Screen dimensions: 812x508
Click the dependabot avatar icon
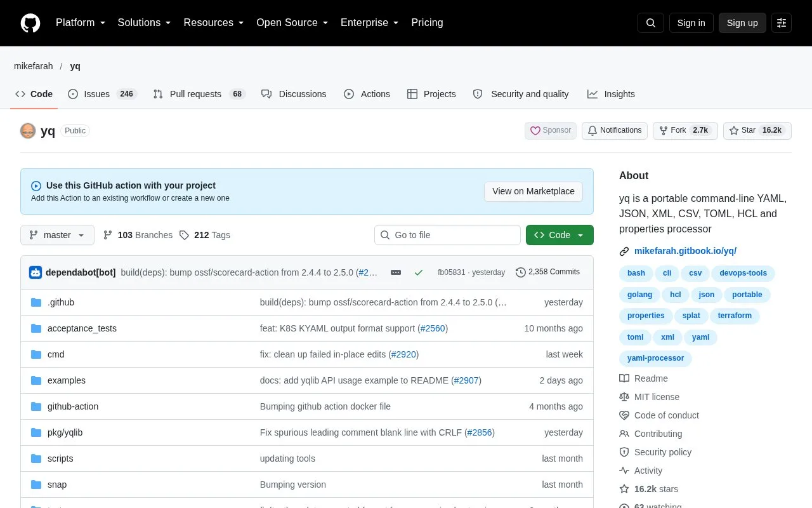pyautogui.click(x=36, y=272)
